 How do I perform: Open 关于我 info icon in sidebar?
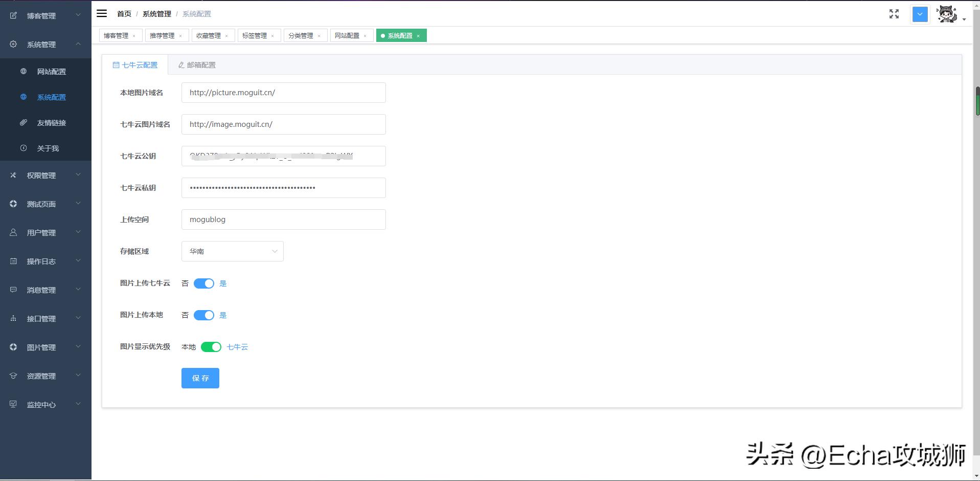coord(24,148)
